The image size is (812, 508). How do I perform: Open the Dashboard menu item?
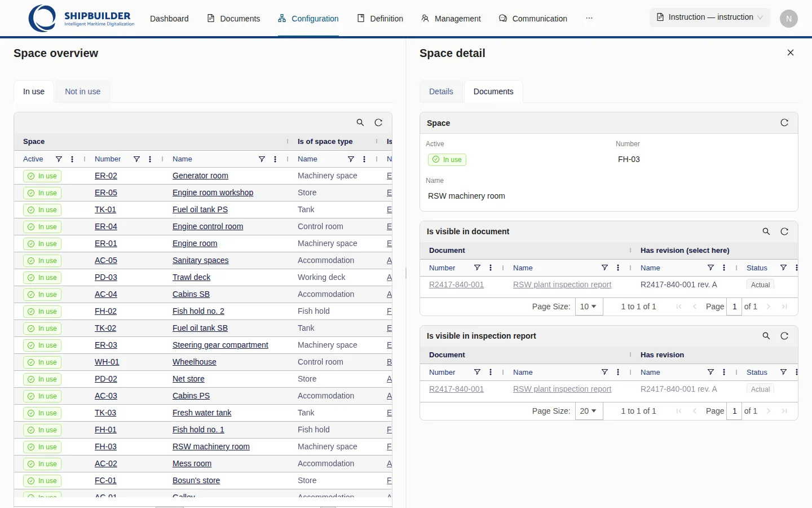169,19
